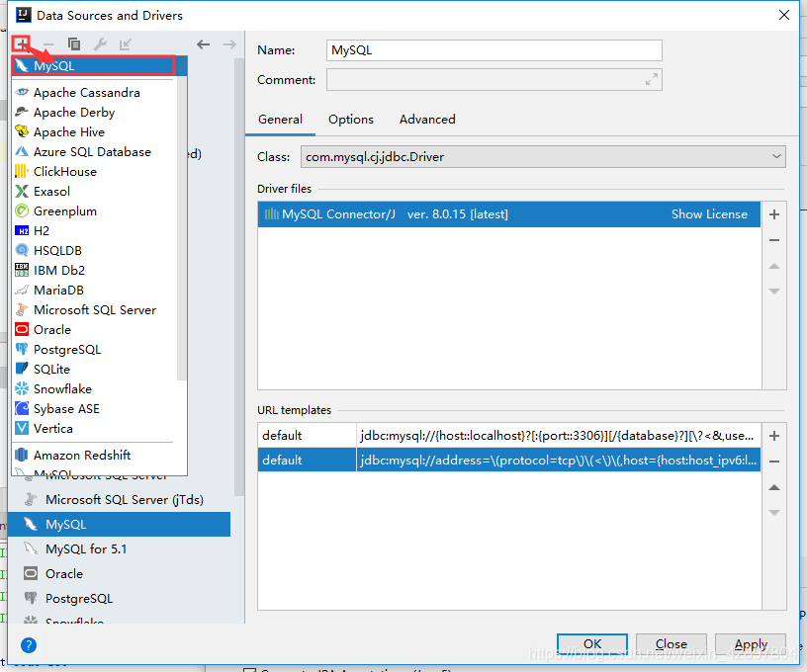The width and height of the screenshot is (807, 672).
Task: Move driver file up arrow
Action: (774, 266)
